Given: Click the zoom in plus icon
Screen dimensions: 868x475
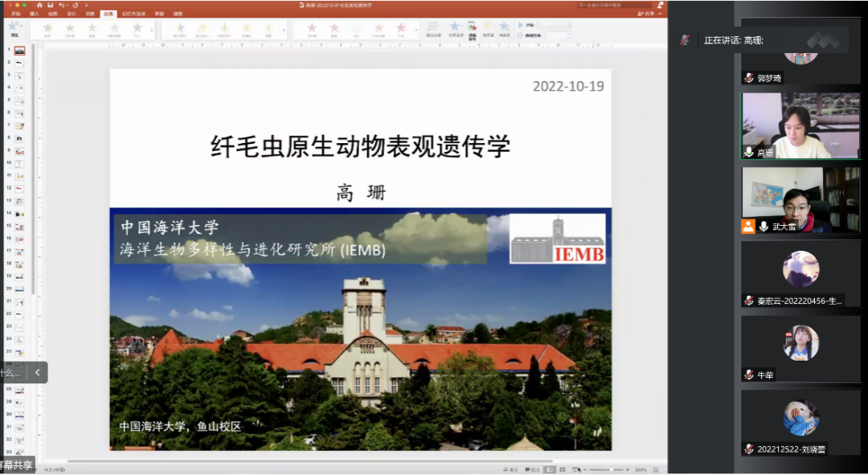Looking at the screenshot, I should (x=628, y=469).
